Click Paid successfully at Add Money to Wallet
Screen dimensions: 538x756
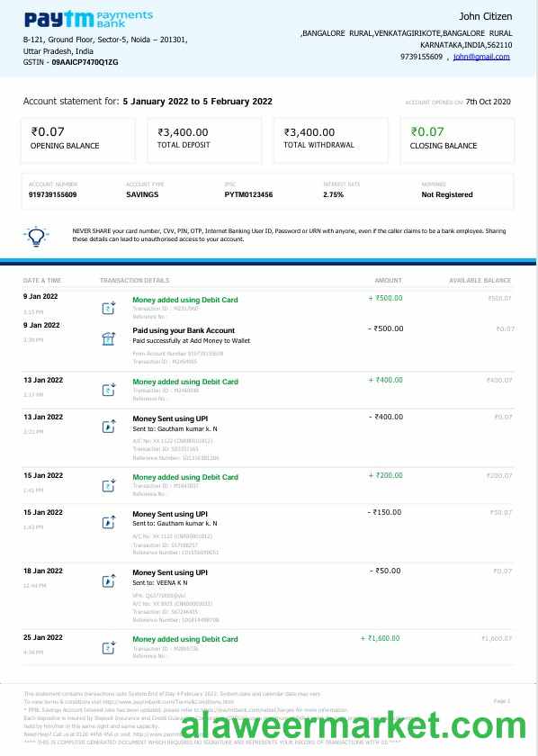pos(192,340)
